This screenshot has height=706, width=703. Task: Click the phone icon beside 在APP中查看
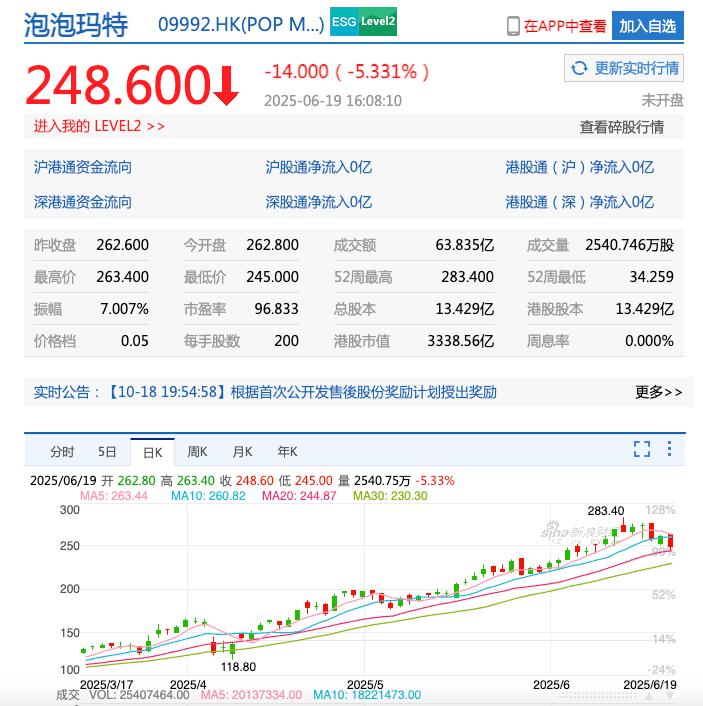(x=513, y=26)
